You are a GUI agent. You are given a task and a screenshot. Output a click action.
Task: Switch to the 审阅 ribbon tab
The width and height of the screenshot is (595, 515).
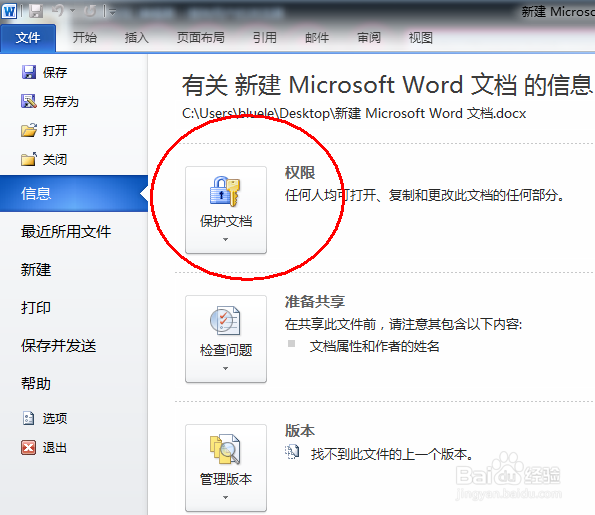coord(369,38)
